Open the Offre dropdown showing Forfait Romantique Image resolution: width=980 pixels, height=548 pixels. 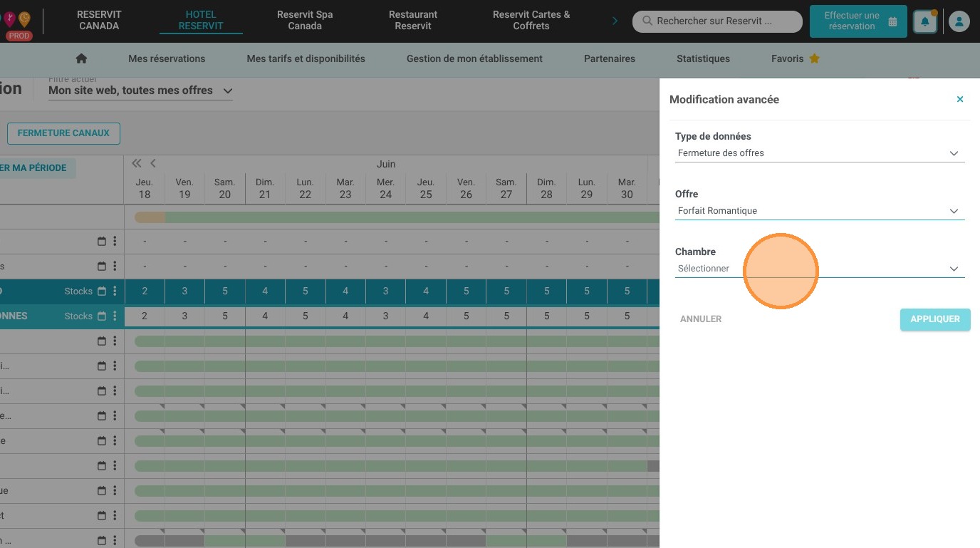tap(820, 211)
